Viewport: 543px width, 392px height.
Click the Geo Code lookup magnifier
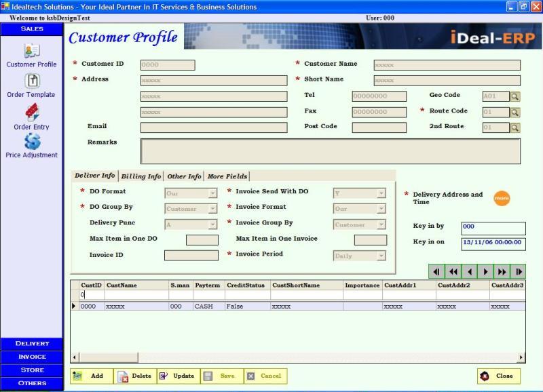(515, 96)
